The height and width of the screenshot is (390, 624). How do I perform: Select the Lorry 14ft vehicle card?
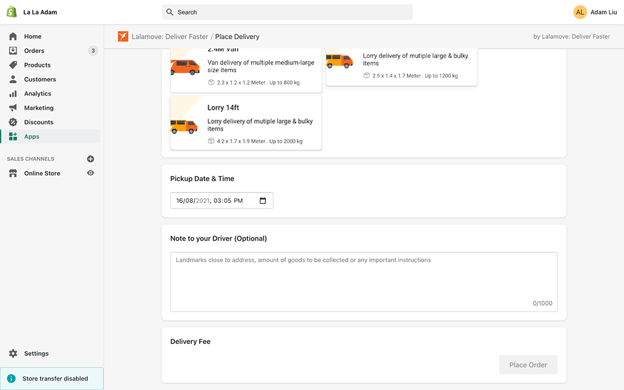[x=246, y=123]
